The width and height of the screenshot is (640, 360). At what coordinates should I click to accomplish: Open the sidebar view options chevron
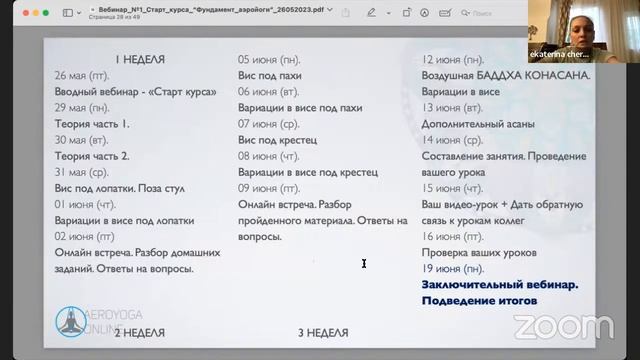point(79,13)
